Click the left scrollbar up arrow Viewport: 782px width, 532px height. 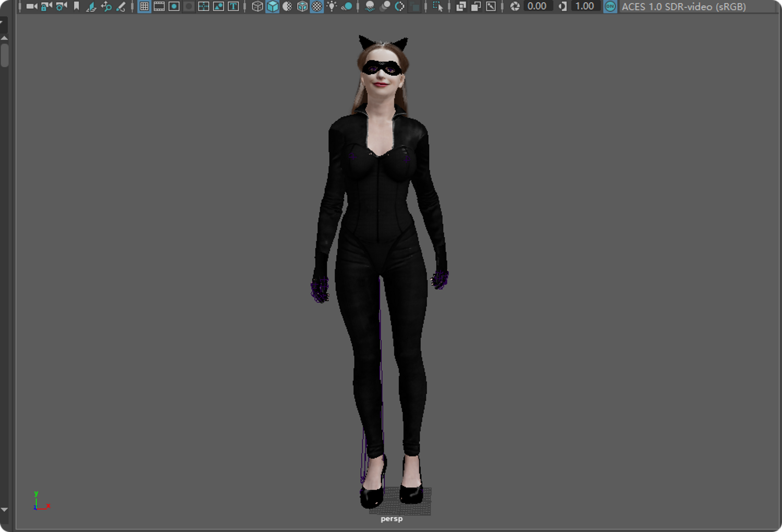pyautogui.click(x=4, y=38)
